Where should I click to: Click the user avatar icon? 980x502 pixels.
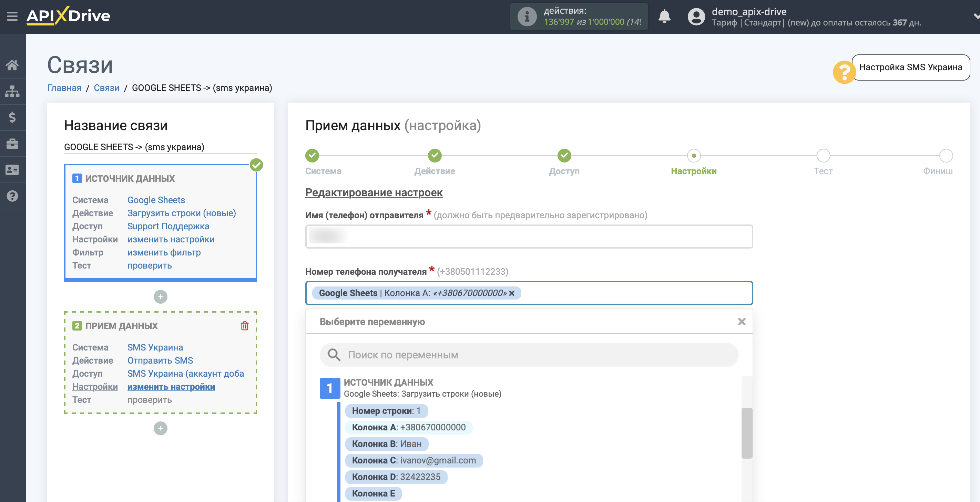(x=696, y=17)
